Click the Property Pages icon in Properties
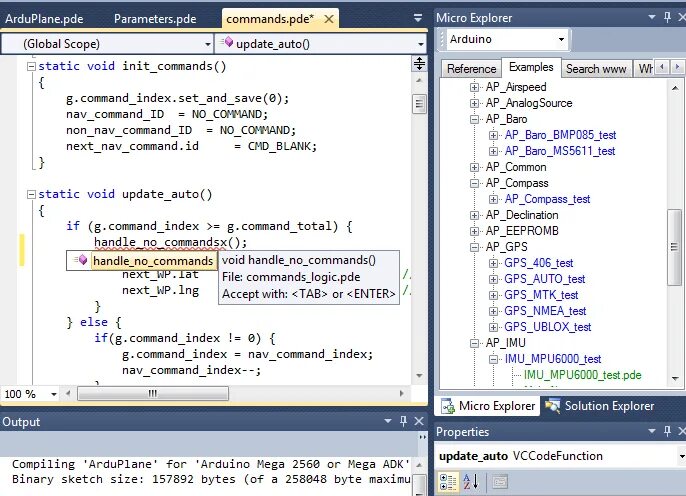The width and height of the screenshot is (686, 496). pos(499,482)
